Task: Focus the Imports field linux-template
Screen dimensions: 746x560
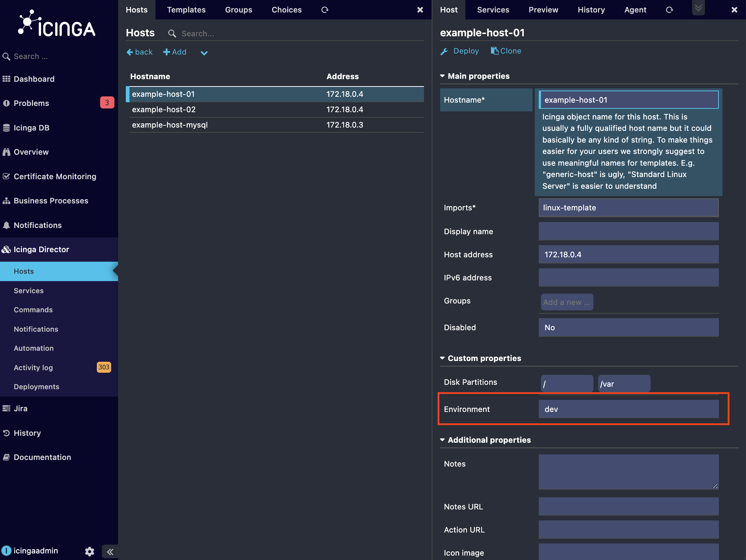Action: [628, 208]
